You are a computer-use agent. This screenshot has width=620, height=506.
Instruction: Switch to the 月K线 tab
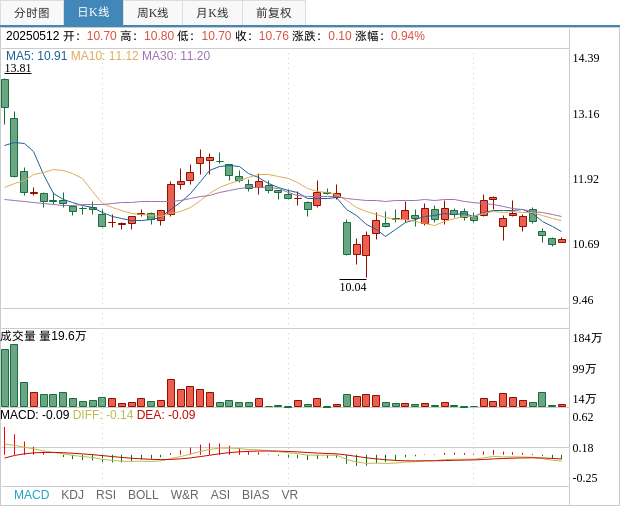(212, 13)
